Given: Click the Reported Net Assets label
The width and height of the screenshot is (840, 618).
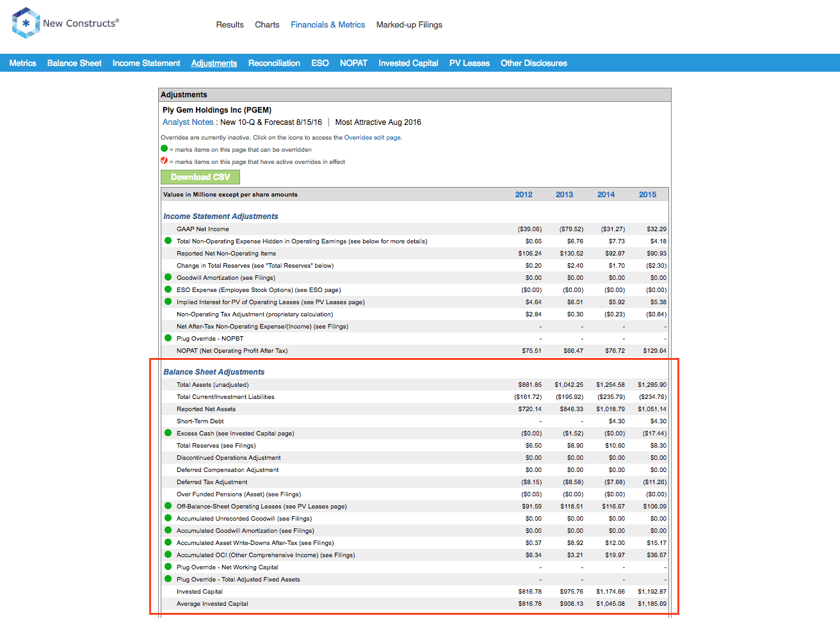Looking at the screenshot, I should (x=206, y=409).
